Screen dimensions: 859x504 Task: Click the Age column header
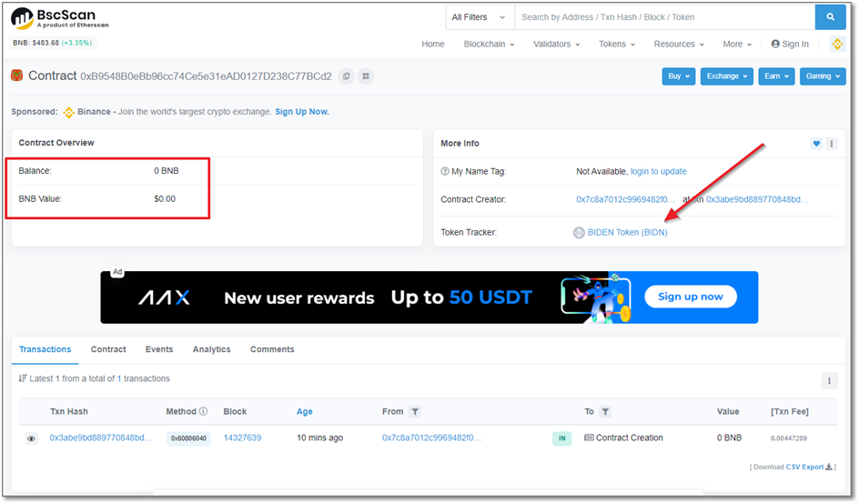305,412
